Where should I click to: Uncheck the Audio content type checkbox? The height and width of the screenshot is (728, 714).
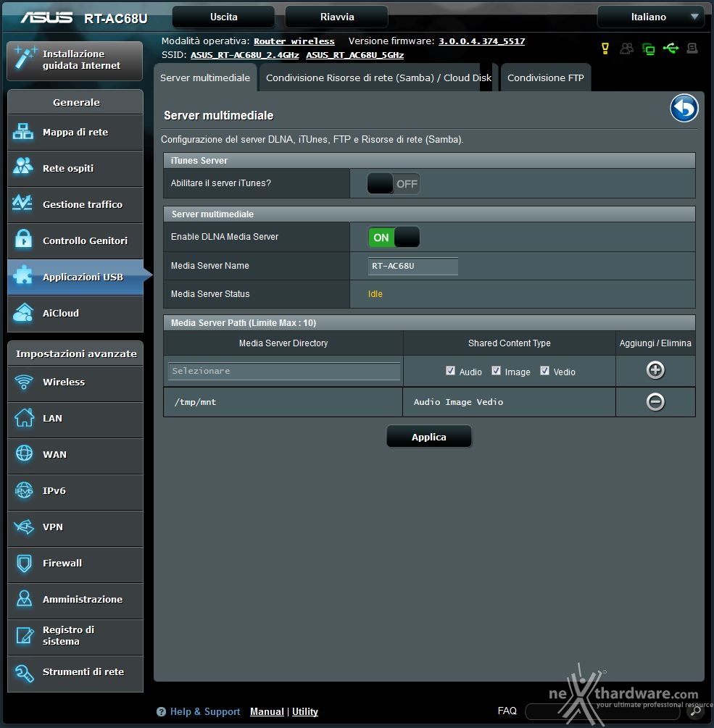pos(450,370)
